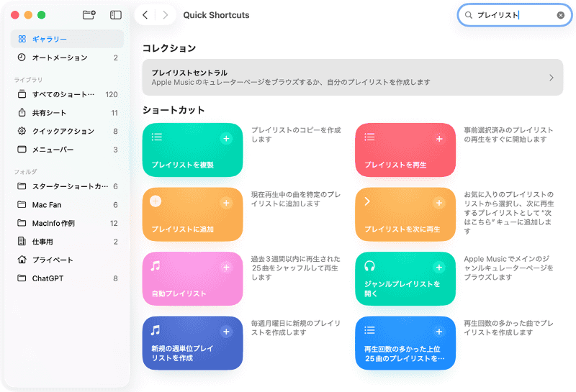Viewport: 576px width, 392px height.
Task: Click the music note on 新規の週単位プレイリスト
Action: [156, 330]
